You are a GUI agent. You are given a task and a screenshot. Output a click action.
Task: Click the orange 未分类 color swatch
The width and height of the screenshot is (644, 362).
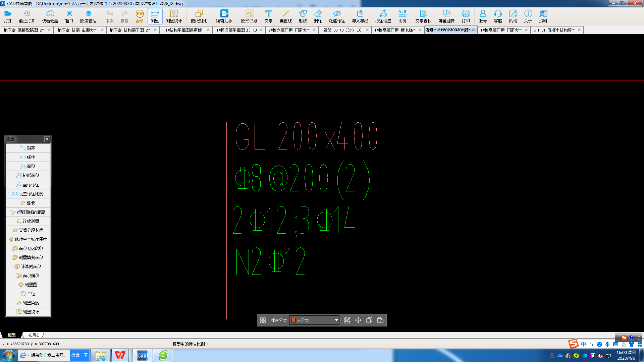[293, 320]
